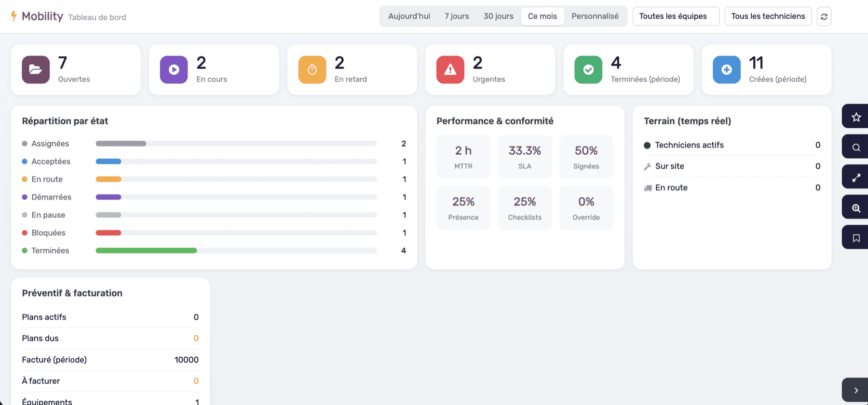Click the Créées (période) count 11
Viewport: 868px width, 405px height.
click(756, 63)
